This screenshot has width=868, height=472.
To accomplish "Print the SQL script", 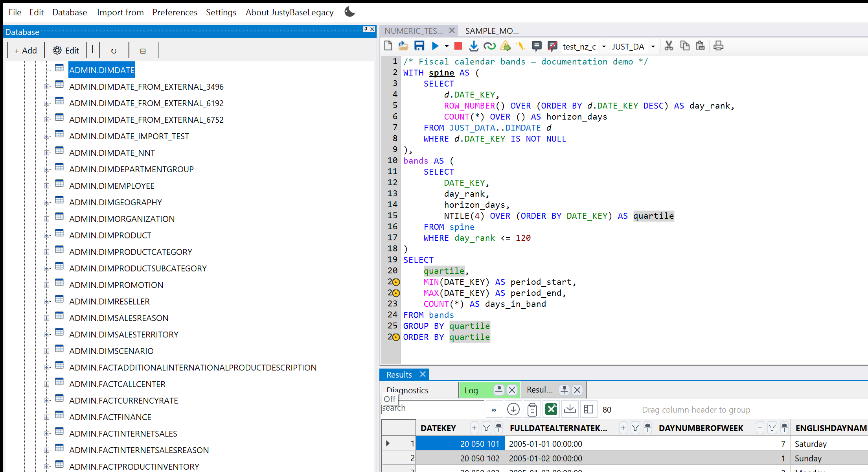I will (x=718, y=46).
